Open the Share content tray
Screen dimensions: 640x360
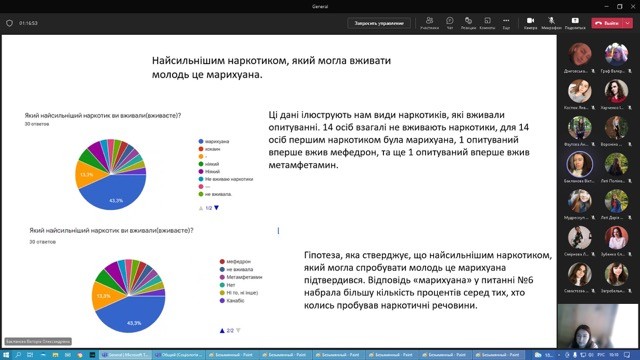point(575,23)
